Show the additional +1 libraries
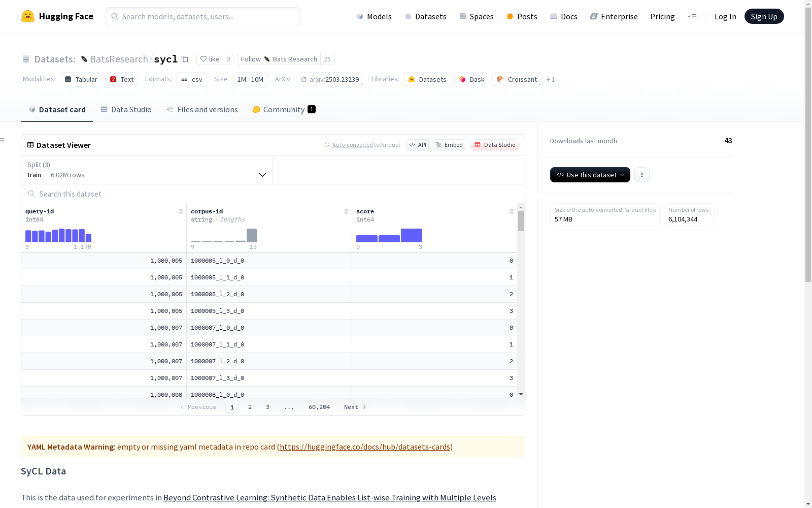The height and width of the screenshot is (508, 812). tap(551, 79)
